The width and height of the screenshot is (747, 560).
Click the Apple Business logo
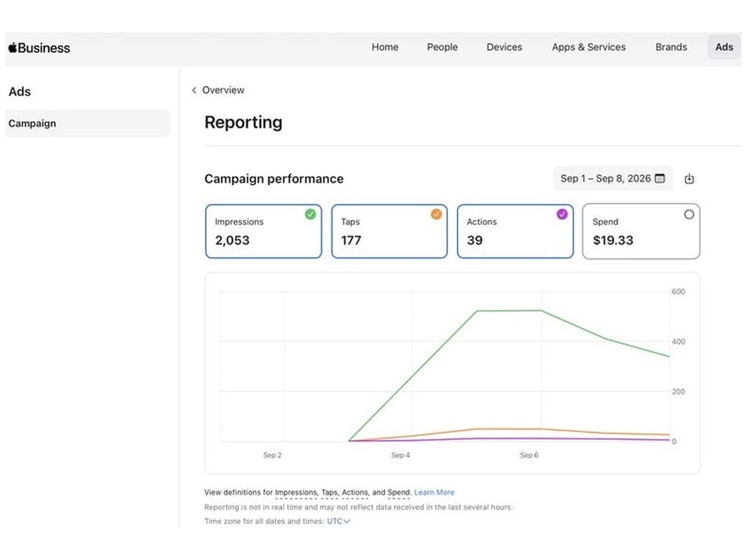pos(39,48)
